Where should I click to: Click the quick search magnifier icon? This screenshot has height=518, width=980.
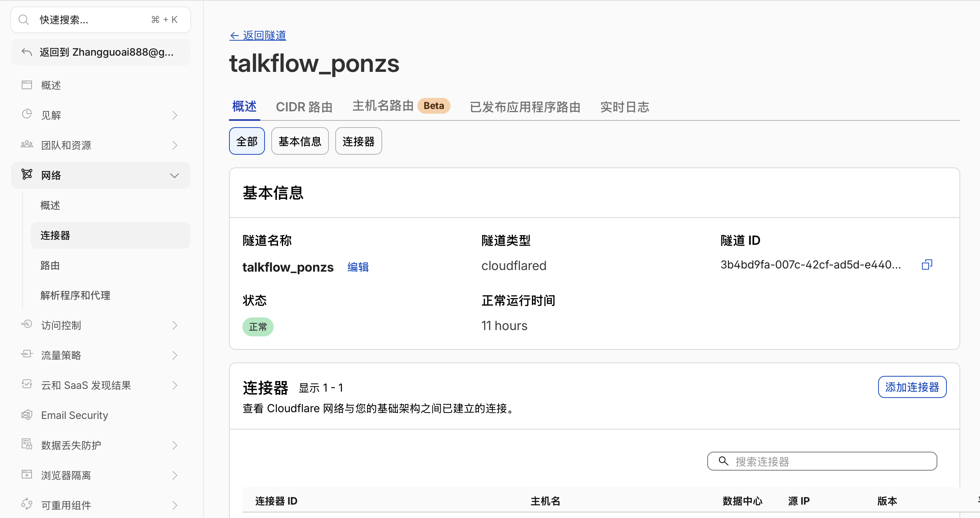tap(24, 20)
